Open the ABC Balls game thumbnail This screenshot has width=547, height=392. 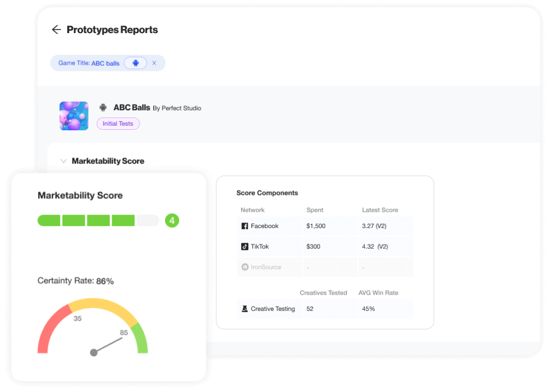pos(74,115)
